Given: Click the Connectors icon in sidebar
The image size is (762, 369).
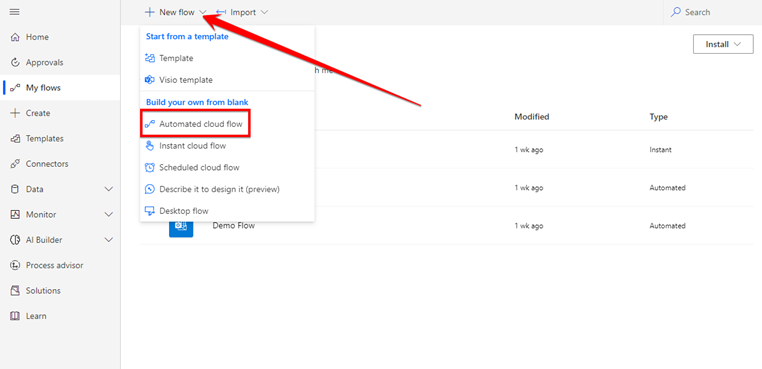Looking at the screenshot, I should pos(15,164).
